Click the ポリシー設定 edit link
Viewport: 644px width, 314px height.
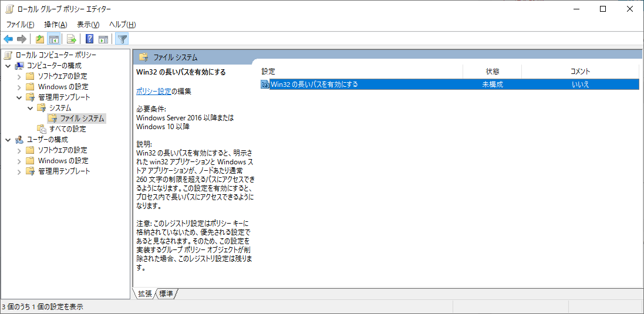pos(153,91)
